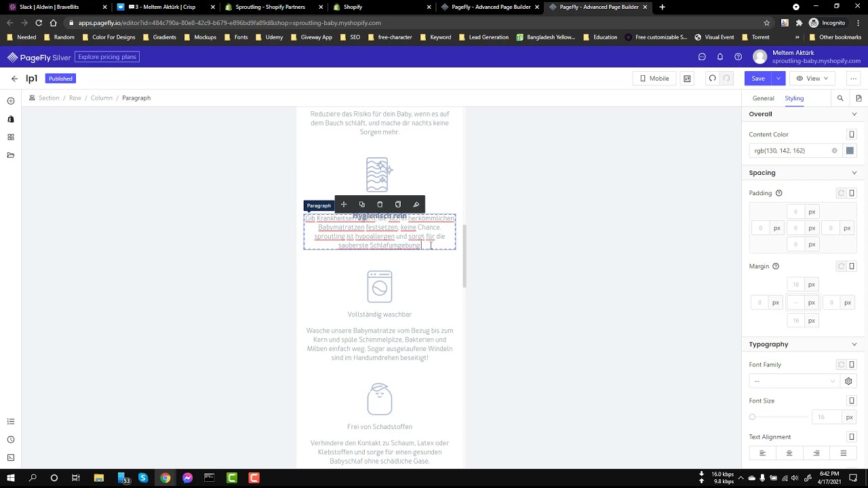Image resolution: width=868 pixels, height=488 pixels.
Task: Open the Font Family dropdown
Action: pyautogui.click(x=794, y=382)
